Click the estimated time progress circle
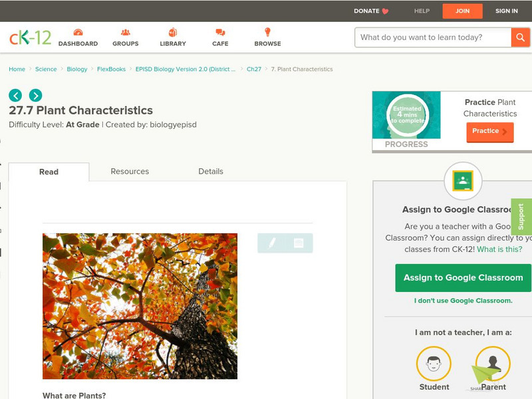This screenshot has width=532, height=399. click(x=408, y=115)
